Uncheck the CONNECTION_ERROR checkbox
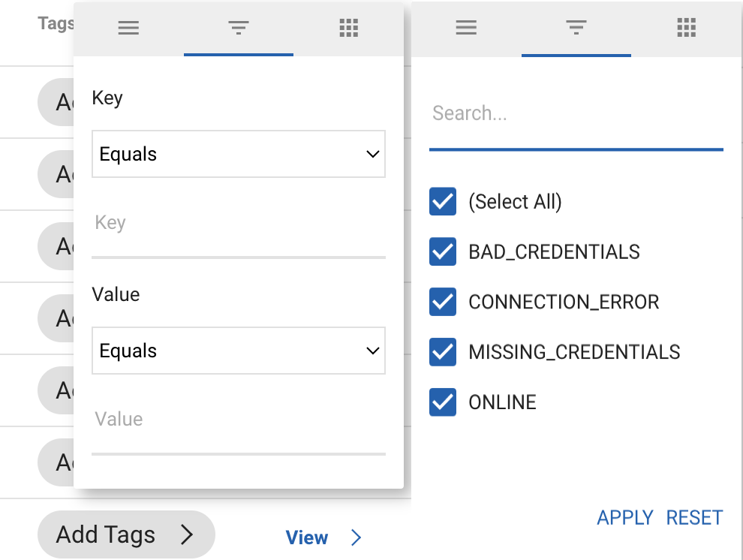The width and height of the screenshot is (743, 560). click(x=443, y=302)
